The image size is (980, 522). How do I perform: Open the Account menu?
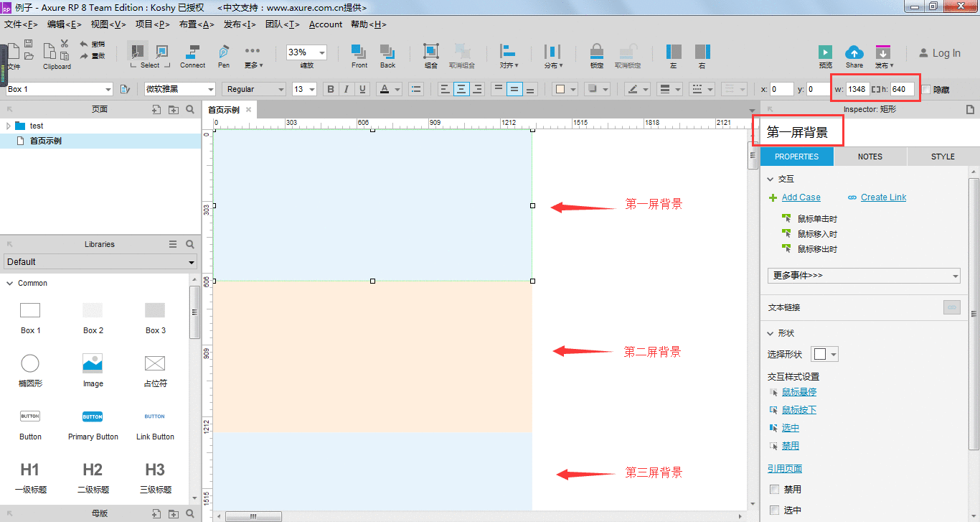326,24
